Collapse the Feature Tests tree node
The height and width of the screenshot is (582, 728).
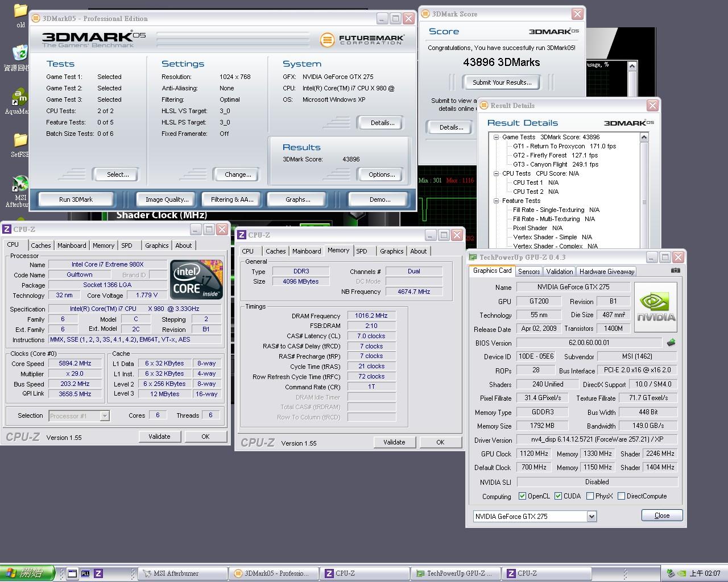(496, 201)
